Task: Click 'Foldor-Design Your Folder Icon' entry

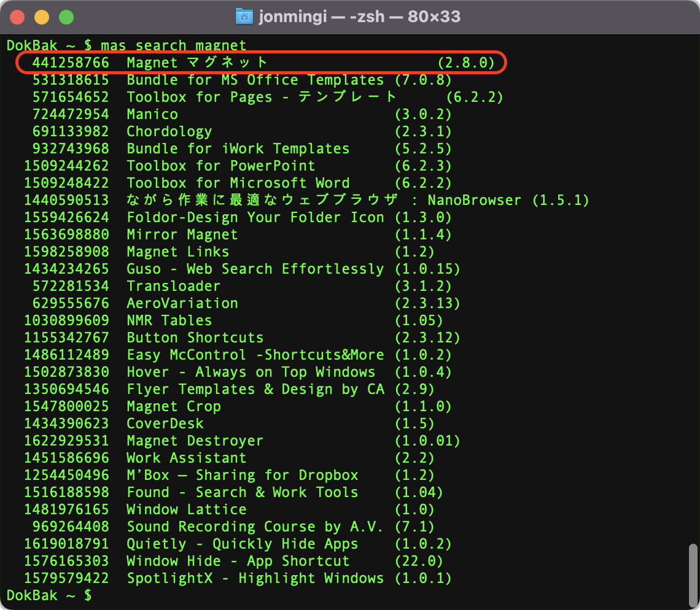Action: pyautogui.click(x=255, y=217)
